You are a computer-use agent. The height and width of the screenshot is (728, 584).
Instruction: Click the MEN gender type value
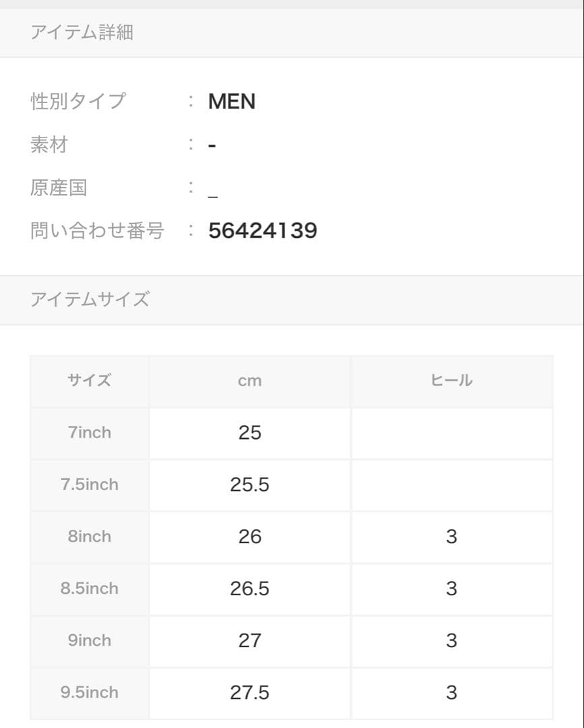pyautogui.click(x=232, y=102)
